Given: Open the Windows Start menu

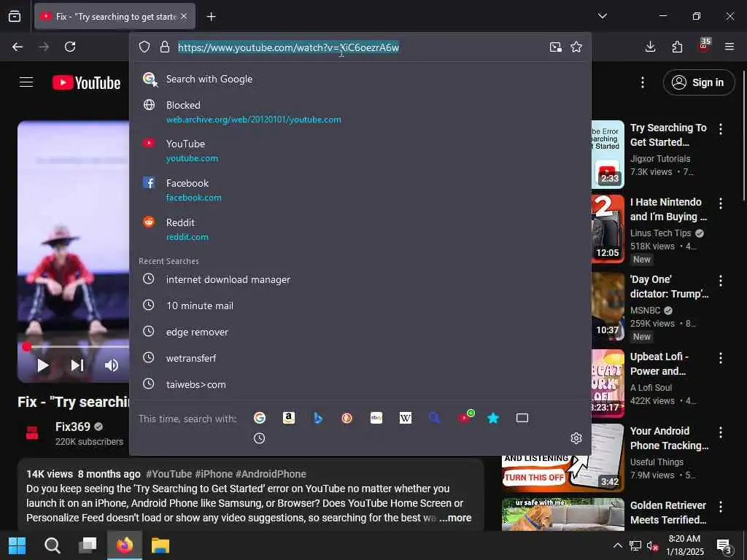Looking at the screenshot, I should (x=18, y=545).
